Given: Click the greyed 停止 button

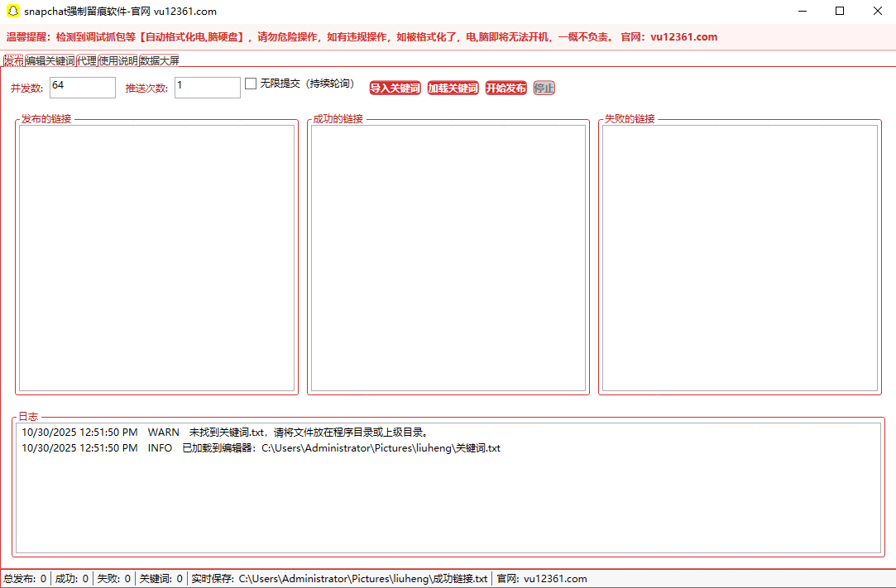Looking at the screenshot, I should pyautogui.click(x=544, y=88).
